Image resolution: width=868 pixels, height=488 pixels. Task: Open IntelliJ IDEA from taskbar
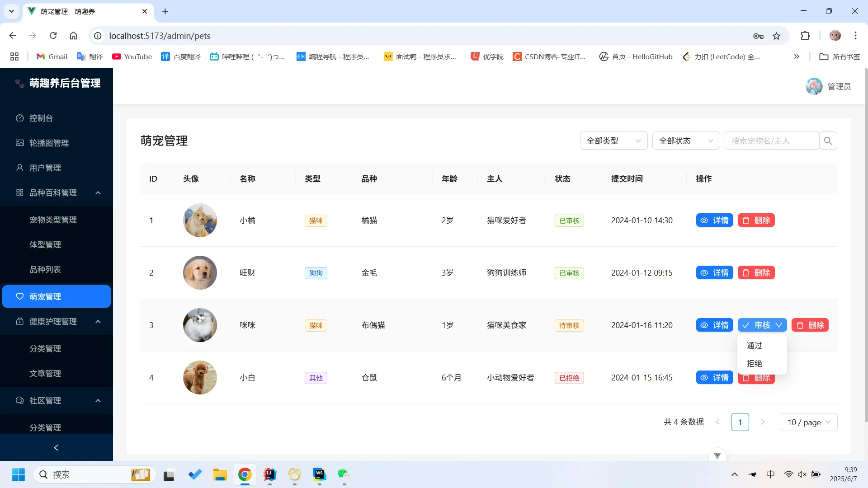[x=269, y=474]
